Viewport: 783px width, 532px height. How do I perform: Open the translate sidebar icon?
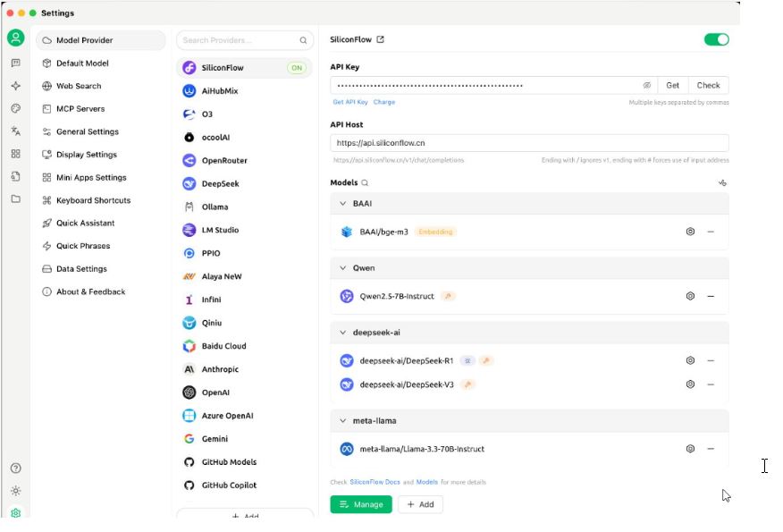16,131
